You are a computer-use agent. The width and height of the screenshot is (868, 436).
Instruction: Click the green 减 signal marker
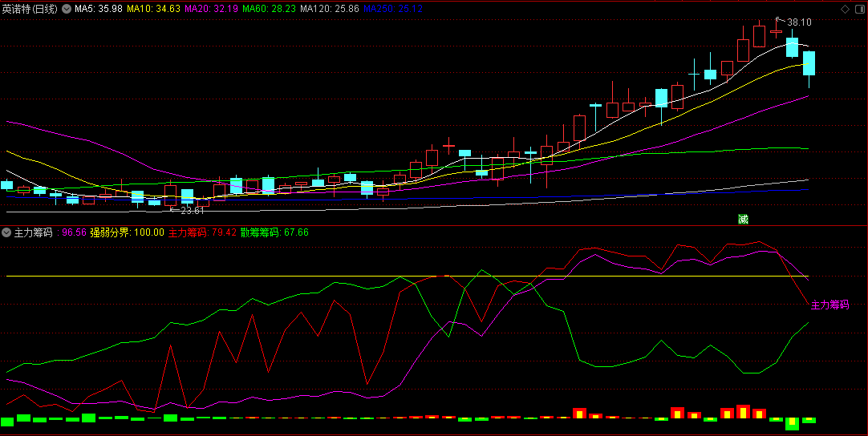click(743, 220)
